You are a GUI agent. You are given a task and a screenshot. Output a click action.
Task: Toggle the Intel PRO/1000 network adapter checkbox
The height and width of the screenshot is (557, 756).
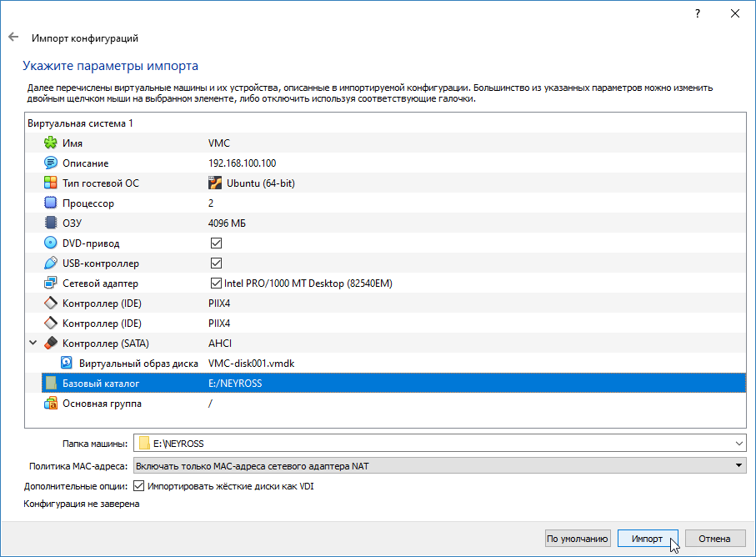point(217,284)
